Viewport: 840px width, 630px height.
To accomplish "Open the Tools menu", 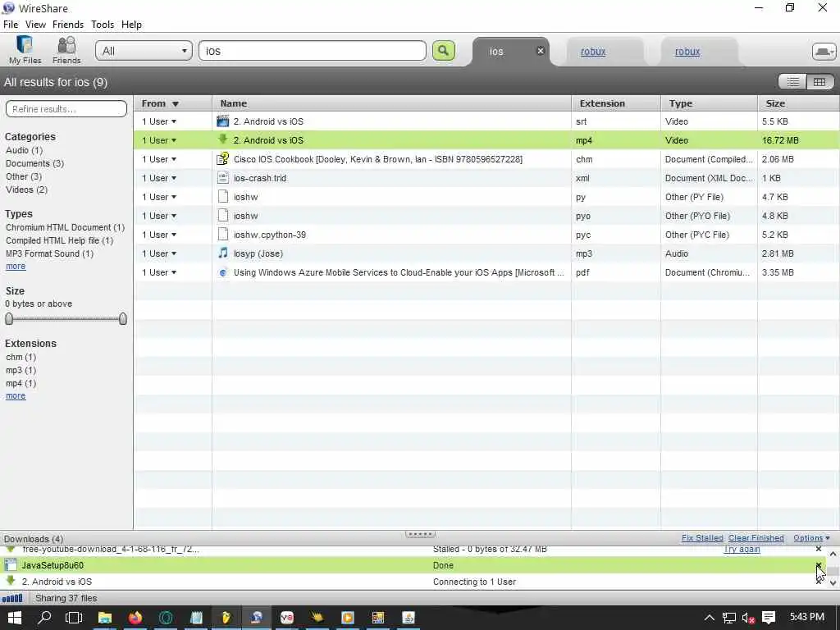I will coord(103,24).
